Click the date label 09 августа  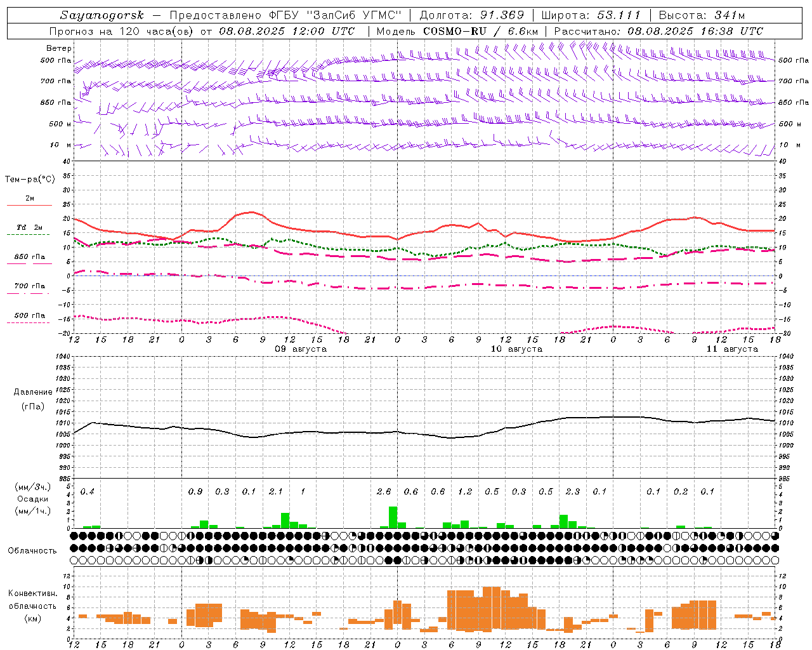coord(301,349)
